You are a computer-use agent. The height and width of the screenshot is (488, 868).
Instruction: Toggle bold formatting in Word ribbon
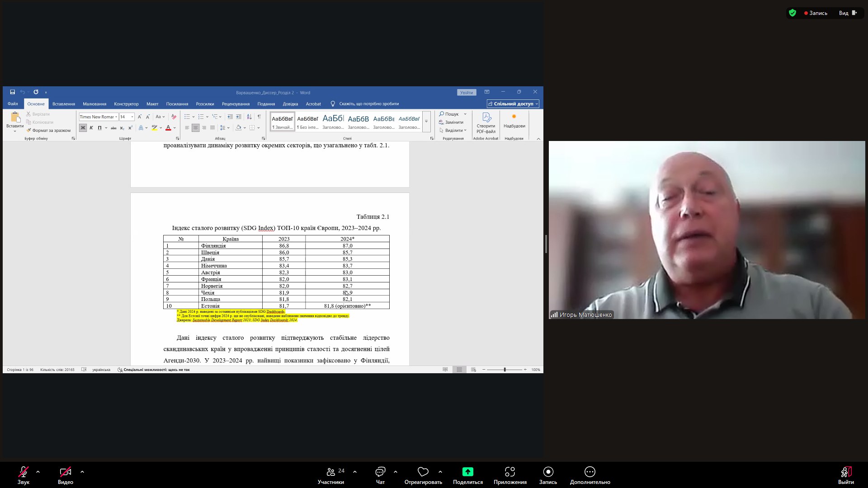click(x=83, y=128)
